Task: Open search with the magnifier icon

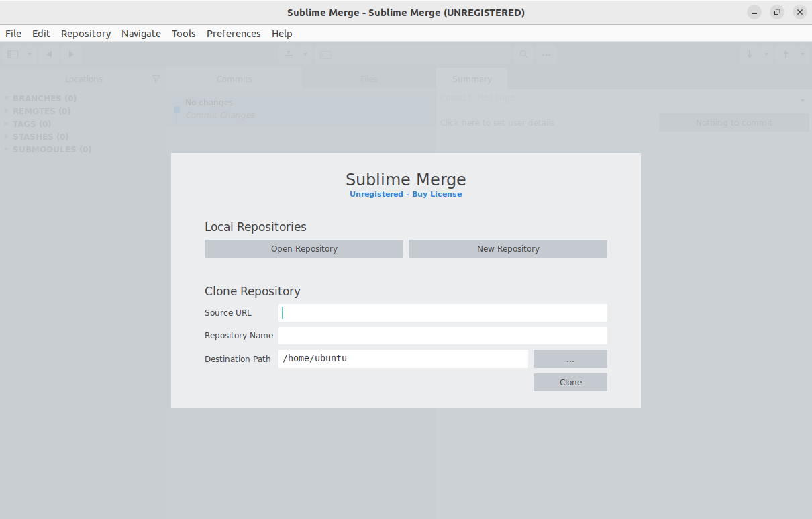Action: pos(524,54)
